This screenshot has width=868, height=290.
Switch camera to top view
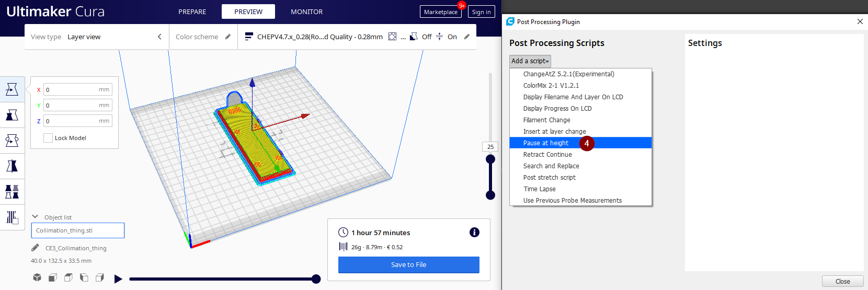(68, 277)
